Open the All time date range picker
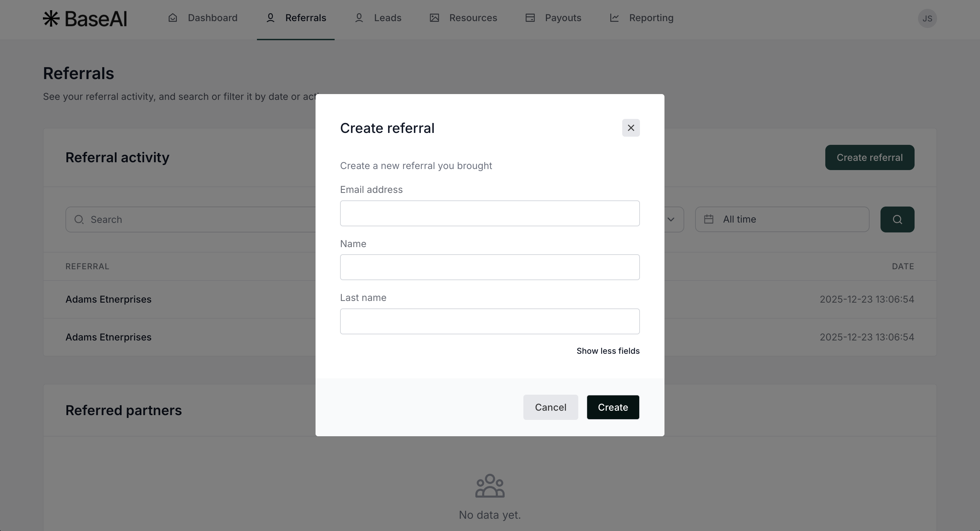The height and width of the screenshot is (531, 980). 782,219
